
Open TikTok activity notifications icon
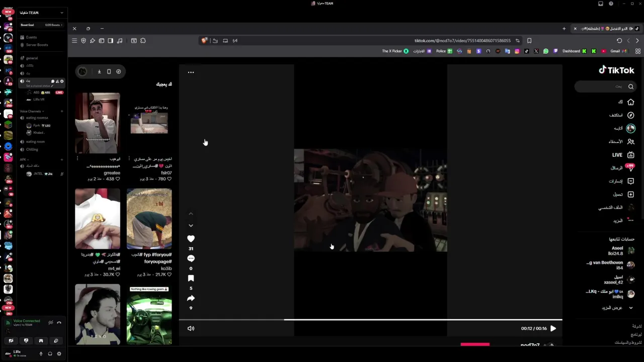click(630, 181)
